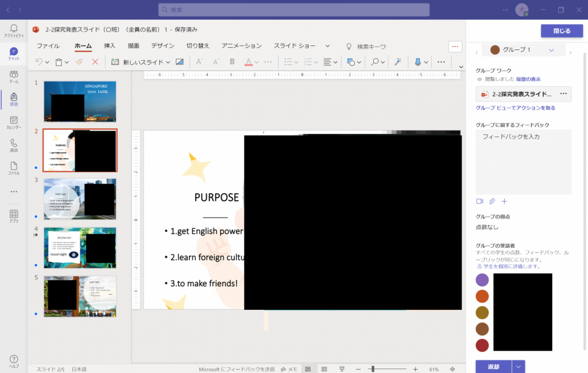Expand the グループ 1 dropdown selector
The width and height of the screenshot is (588, 373).
pos(551,51)
